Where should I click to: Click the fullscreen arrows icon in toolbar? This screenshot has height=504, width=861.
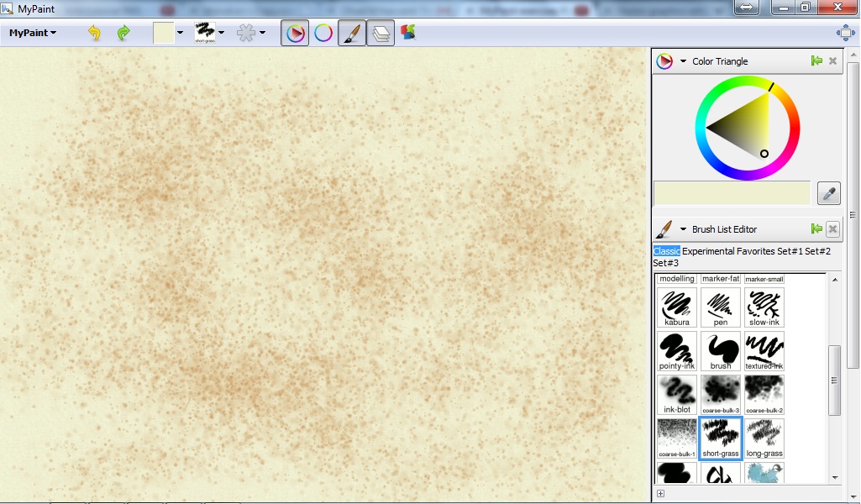(846, 33)
